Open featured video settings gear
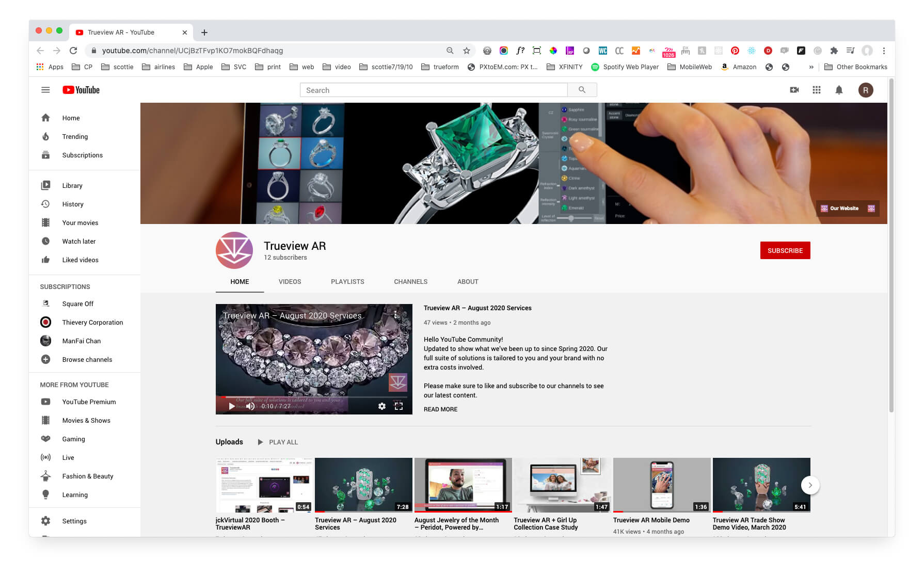924x575 pixels. (381, 406)
